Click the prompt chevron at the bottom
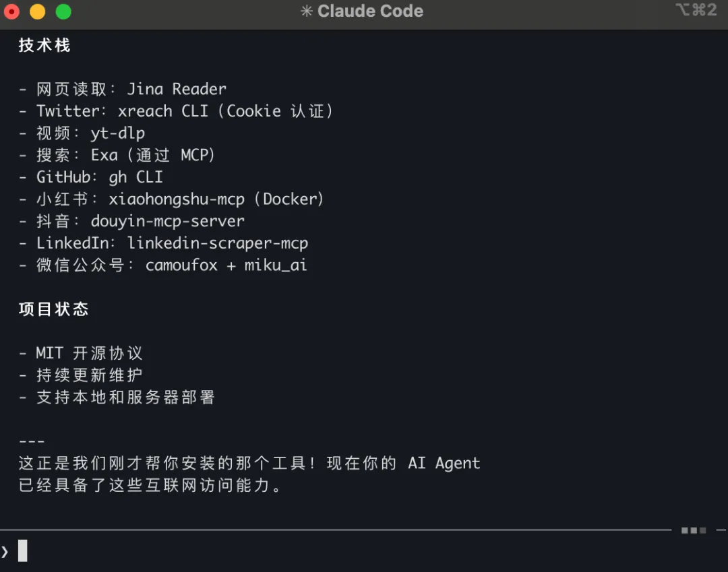Screen dimensions: 728x572 point(5,552)
